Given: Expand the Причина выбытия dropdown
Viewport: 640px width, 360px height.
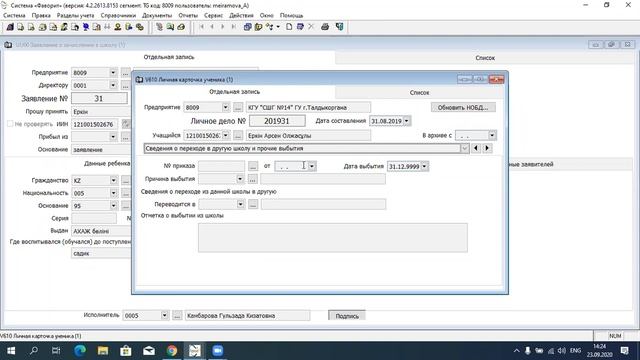Looking at the screenshot, I should click(240, 179).
